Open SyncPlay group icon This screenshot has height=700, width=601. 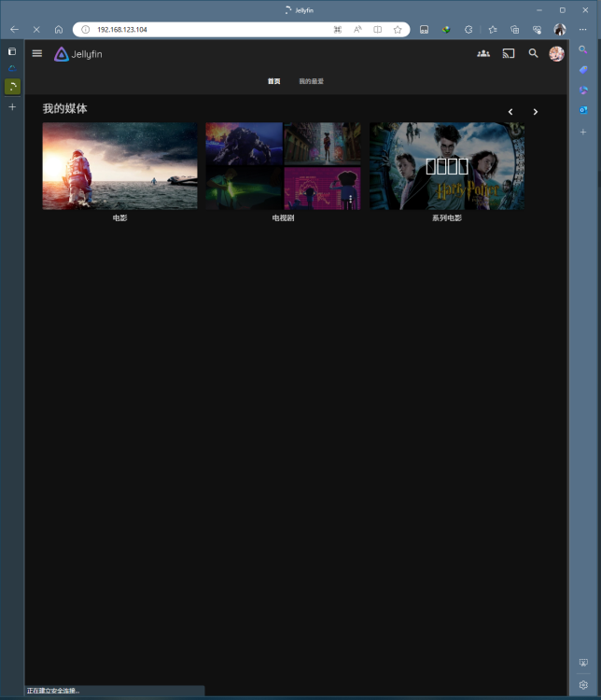pos(483,53)
